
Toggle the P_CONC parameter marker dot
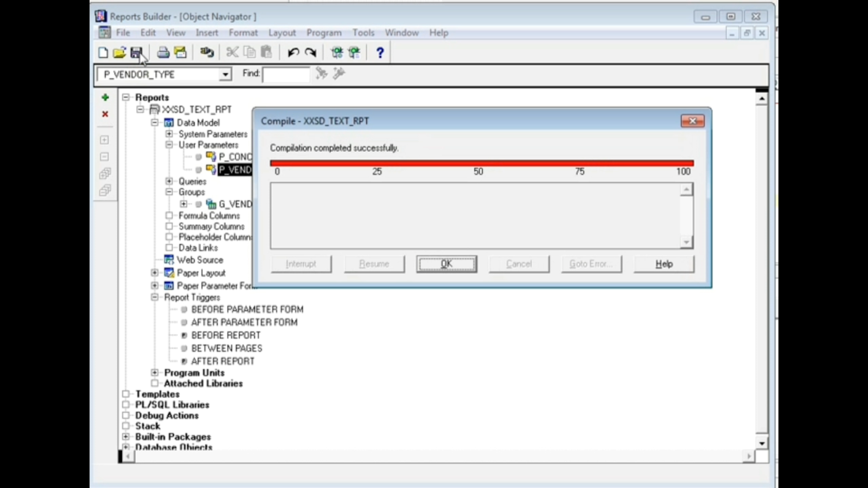click(199, 157)
